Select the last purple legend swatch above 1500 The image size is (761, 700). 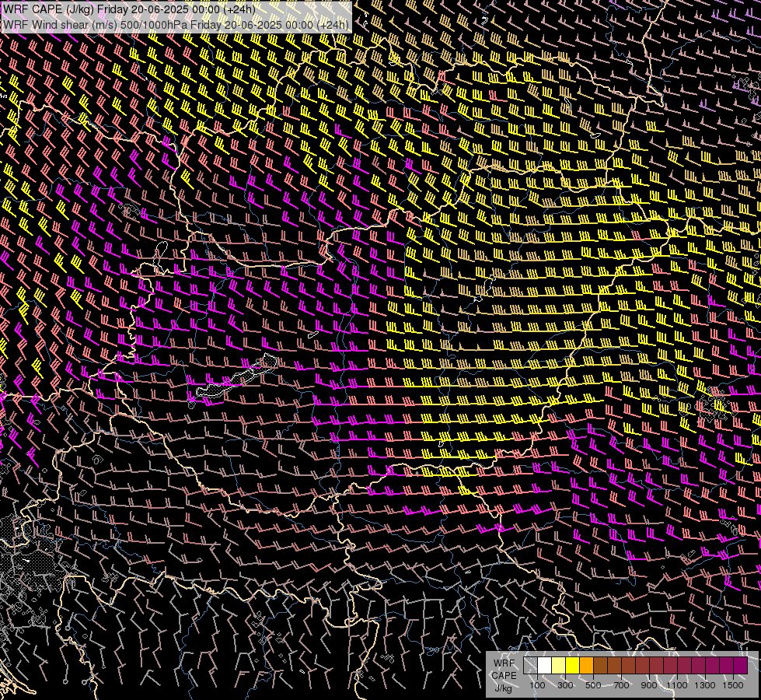(741, 666)
